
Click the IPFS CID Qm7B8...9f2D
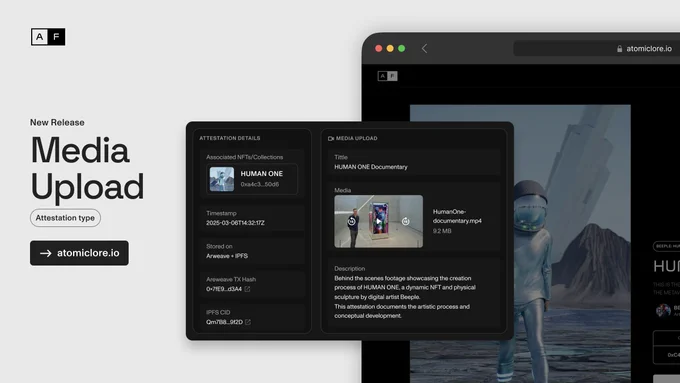point(224,322)
